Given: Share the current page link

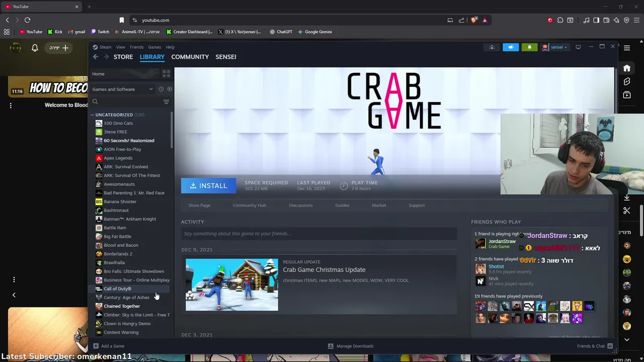Looking at the screenshot, I should (461, 20).
